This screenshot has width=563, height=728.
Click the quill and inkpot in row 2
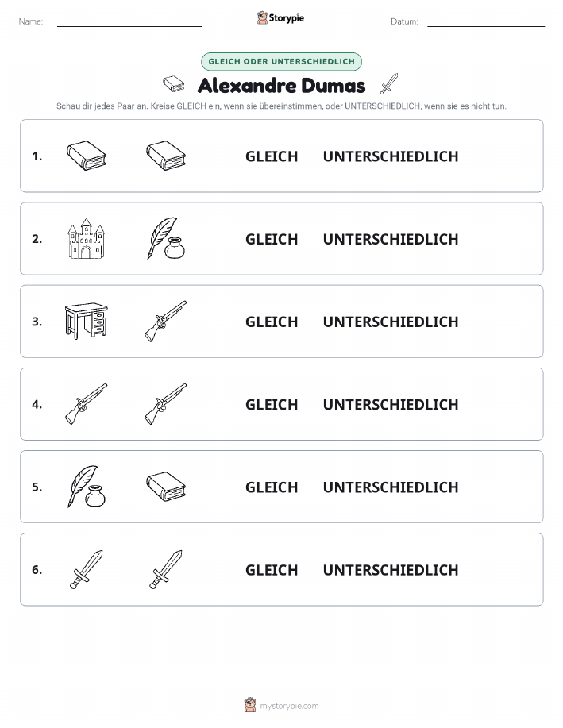point(166,238)
